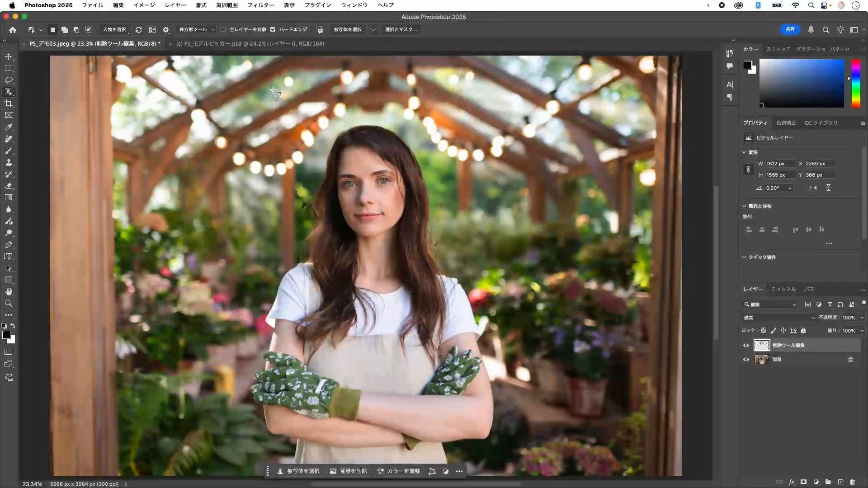
Task: Select the Gradient tool
Action: pos(9,197)
